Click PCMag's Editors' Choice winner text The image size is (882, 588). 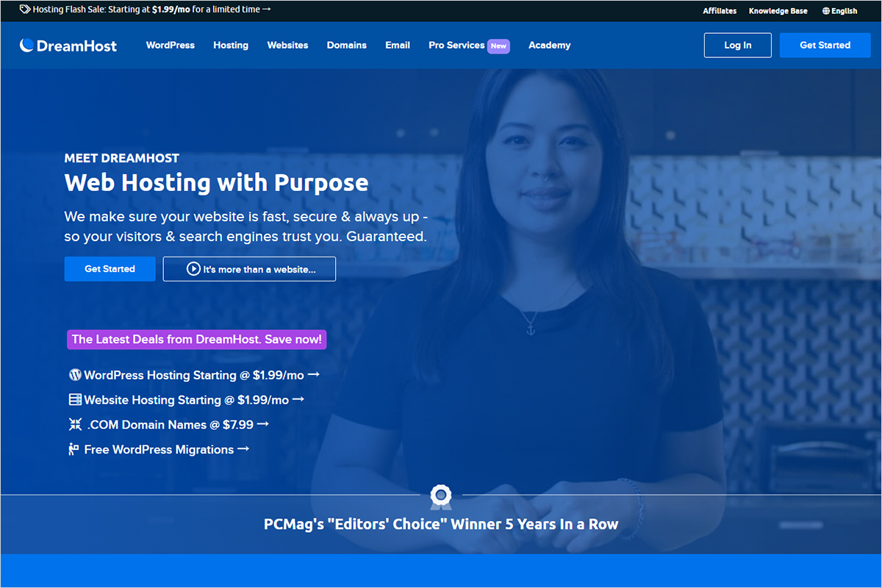pyautogui.click(x=441, y=525)
